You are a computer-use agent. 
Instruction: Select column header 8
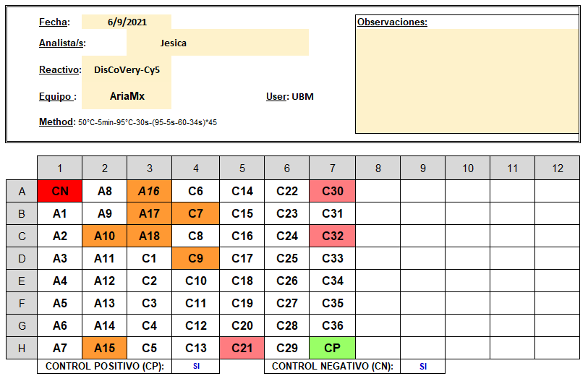378,168
